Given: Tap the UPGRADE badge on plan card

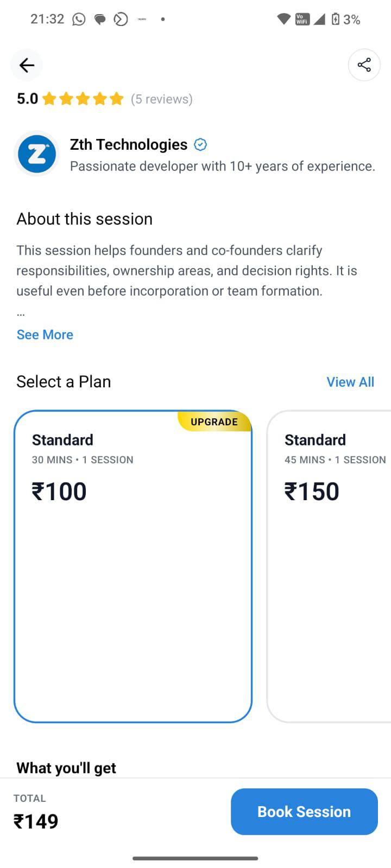Looking at the screenshot, I should click(x=215, y=422).
